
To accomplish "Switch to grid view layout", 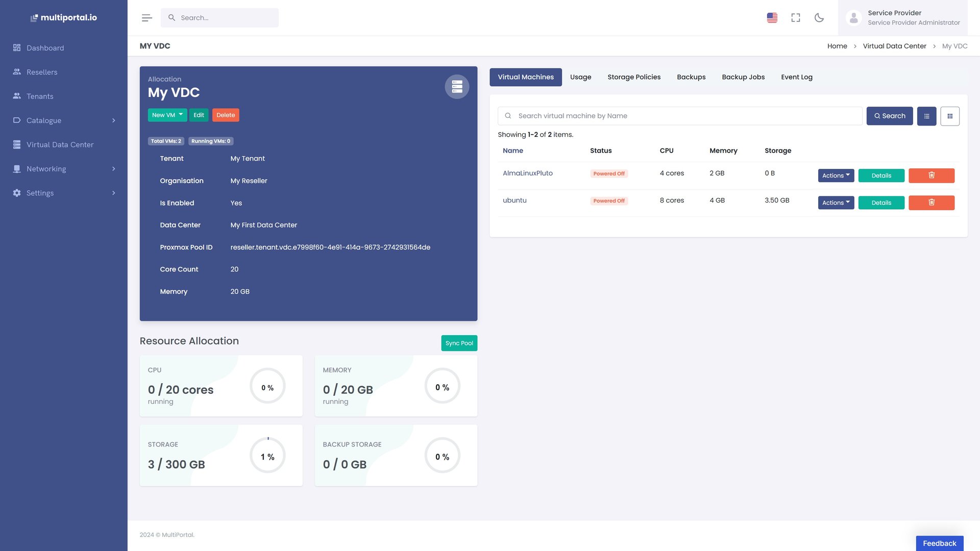I will point(949,116).
